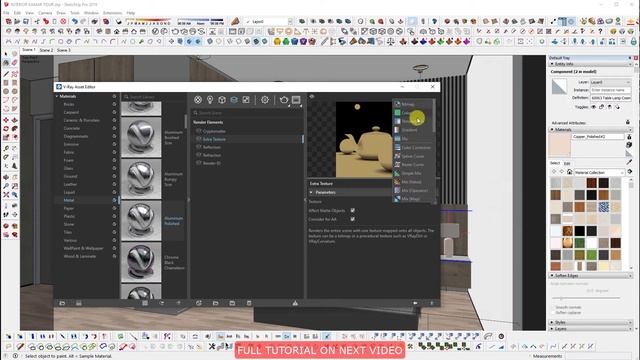
Task: Select Glass category in material library
Action: click(x=68, y=168)
